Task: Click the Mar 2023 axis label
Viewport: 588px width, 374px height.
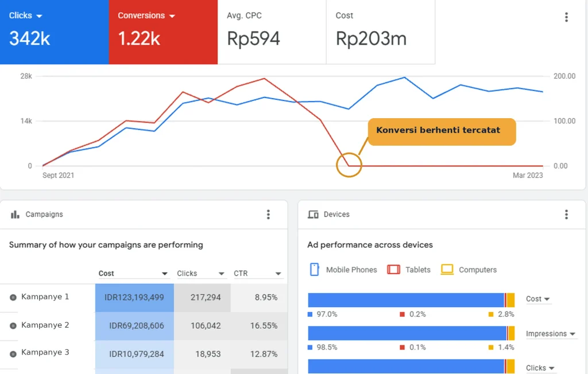Action: [528, 176]
